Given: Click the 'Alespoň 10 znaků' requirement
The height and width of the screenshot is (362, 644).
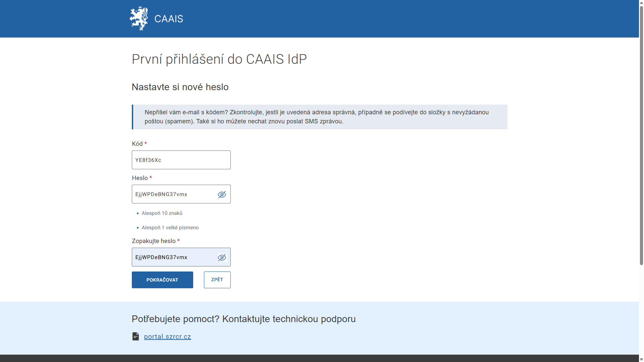Looking at the screenshot, I should click(162, 213).
